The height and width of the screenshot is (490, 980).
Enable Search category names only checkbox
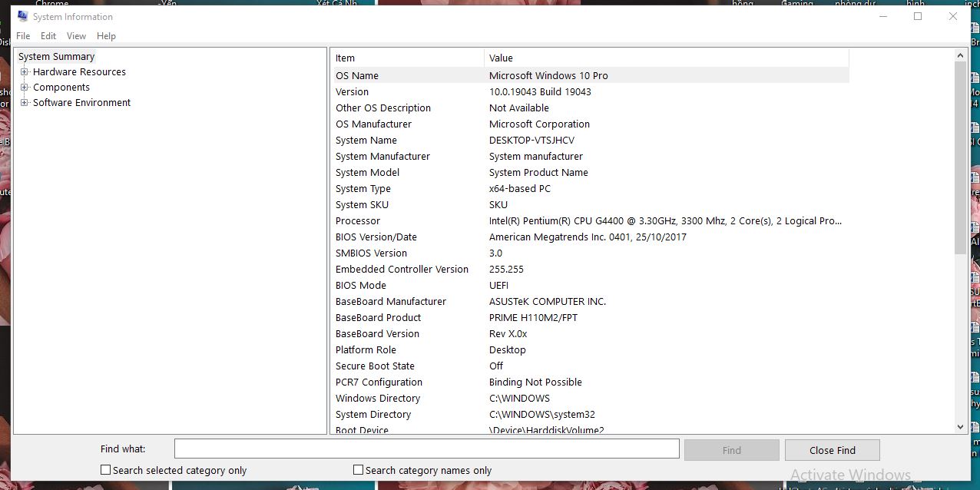[x=358, y=470]
